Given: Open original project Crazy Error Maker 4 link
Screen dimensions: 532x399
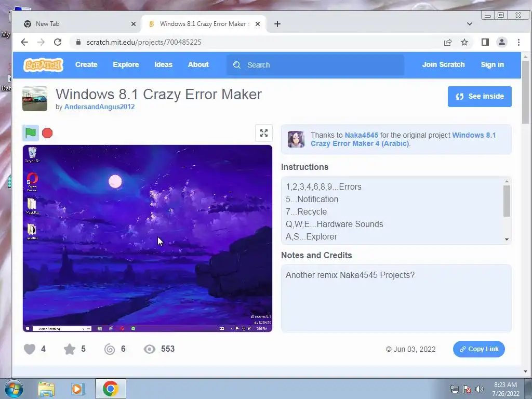Looking at the screenshot, I should coord(403,139).
